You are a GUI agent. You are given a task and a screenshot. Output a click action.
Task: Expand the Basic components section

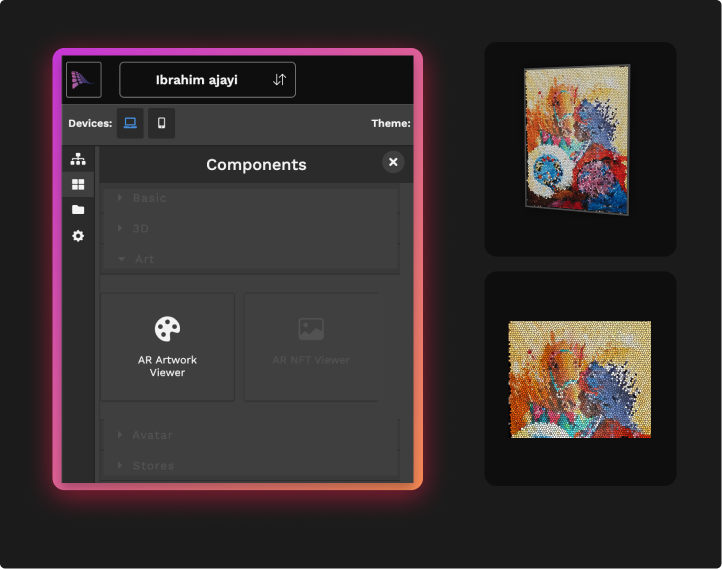tap(150, 198)
